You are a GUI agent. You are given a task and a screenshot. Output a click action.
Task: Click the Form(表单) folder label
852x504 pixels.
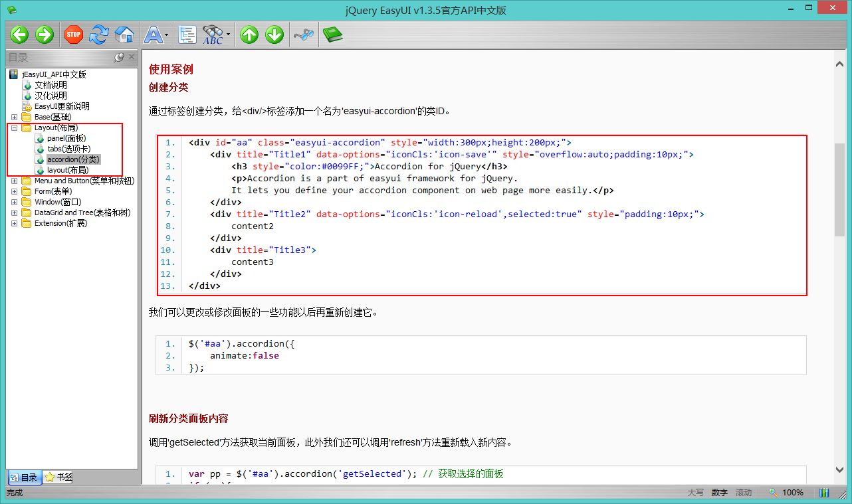pyautogui.click(x=53, y=191)
